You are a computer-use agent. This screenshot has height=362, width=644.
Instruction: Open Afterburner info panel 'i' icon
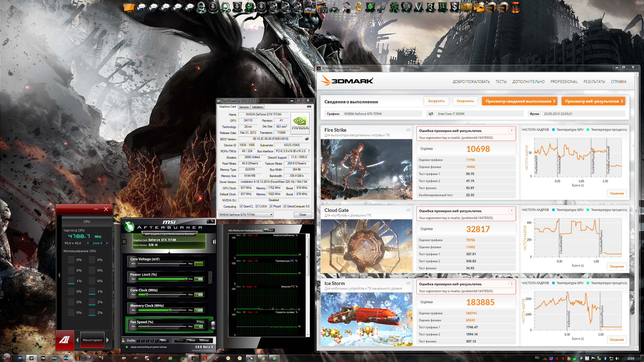(214, 242)
